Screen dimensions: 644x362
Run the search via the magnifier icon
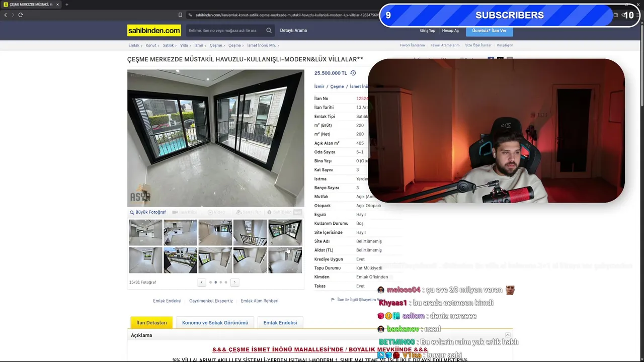[x=269, y=31]
